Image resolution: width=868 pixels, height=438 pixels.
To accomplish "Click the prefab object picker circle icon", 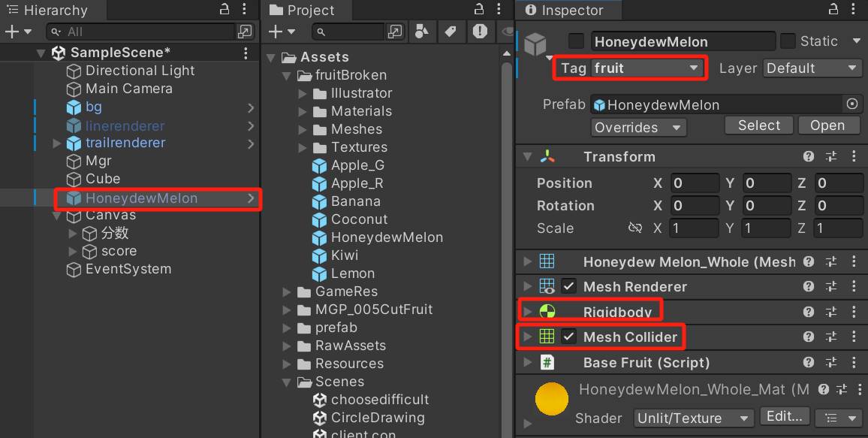I will click(852, 104).
